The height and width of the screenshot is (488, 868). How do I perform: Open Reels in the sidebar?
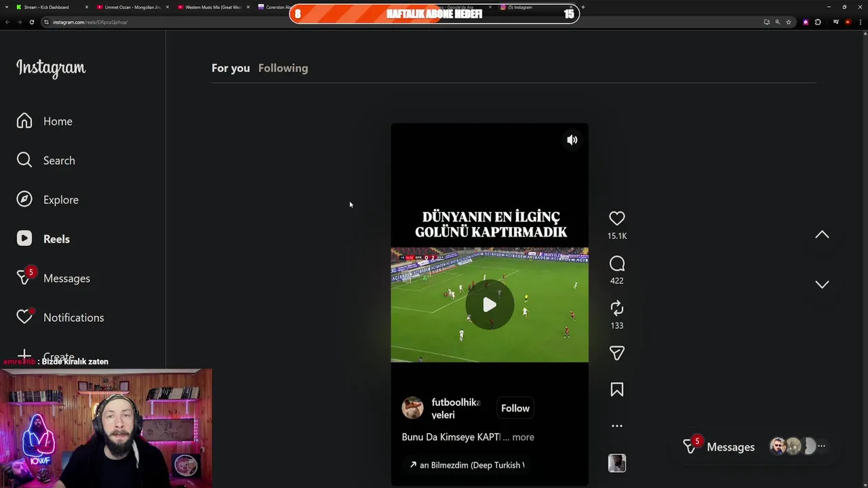(43, 239)
